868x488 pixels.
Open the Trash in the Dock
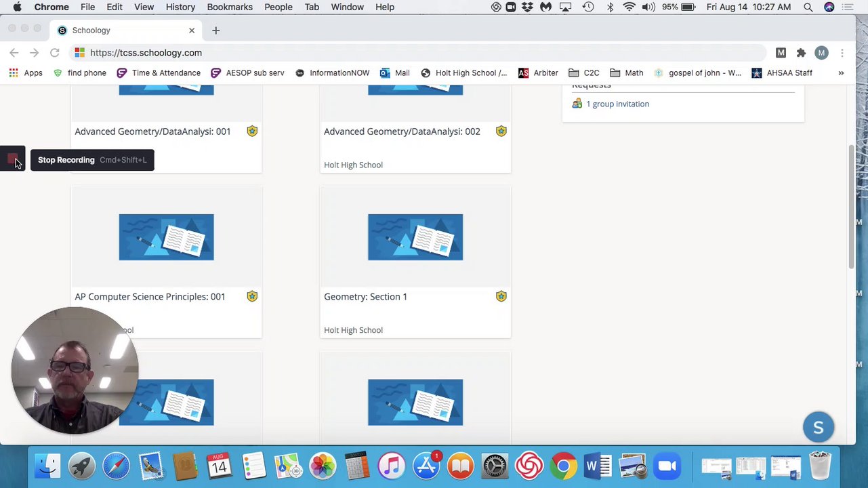820,466
